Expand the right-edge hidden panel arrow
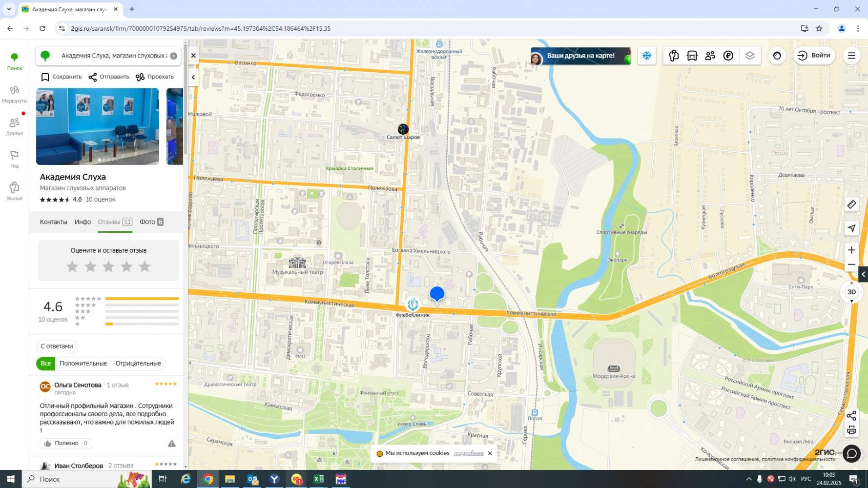The image size is (868, 488). pyautogui.click(x=863, y=274)
